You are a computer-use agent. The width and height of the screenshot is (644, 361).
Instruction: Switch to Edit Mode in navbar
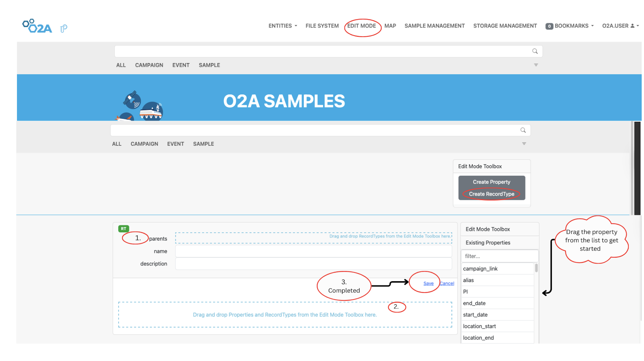coord(361,26)
